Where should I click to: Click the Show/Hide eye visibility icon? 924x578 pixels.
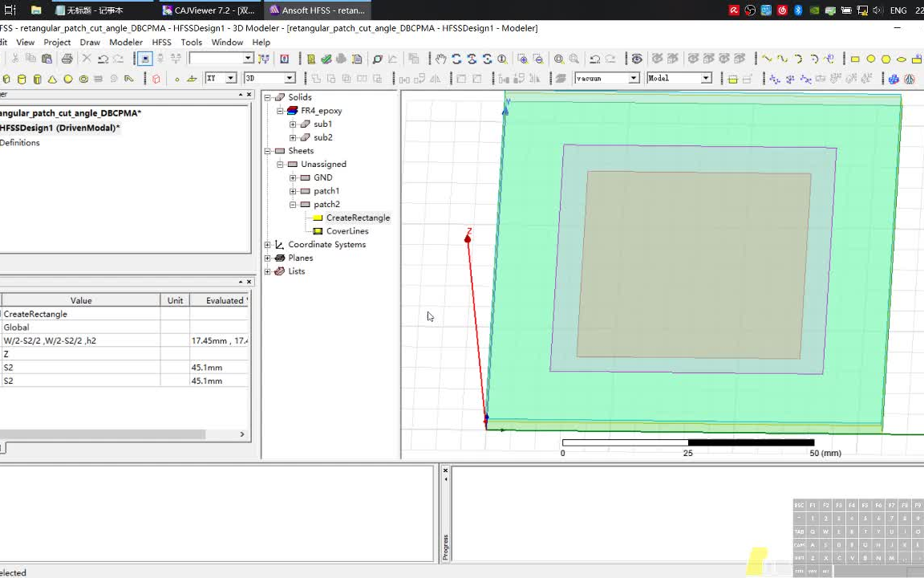[637, 59]
